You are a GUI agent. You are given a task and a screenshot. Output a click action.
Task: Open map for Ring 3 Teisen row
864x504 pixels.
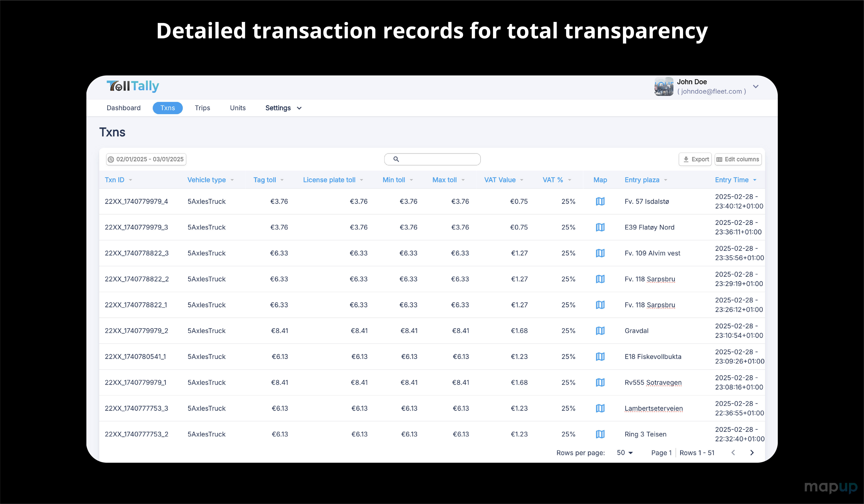pos(600,434)
